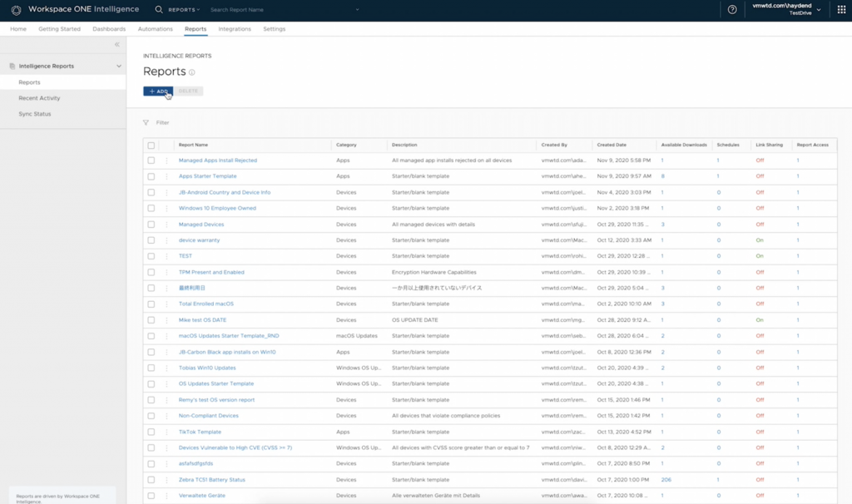Expand the REPORTS search scope dropdown
The height and width of the screenshot is (504, 852).
[184, 10]
